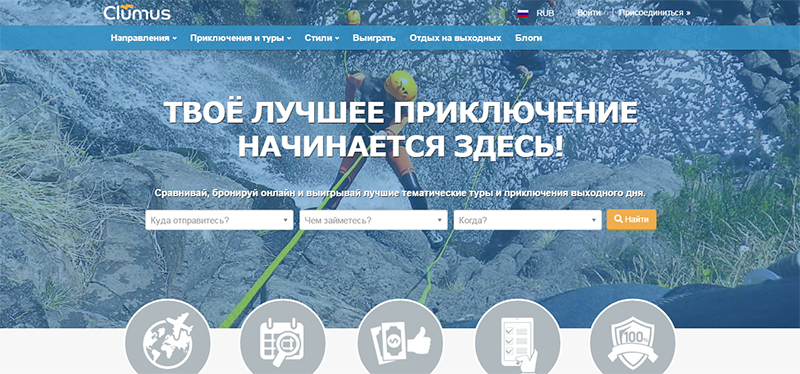Open the Блоги menu item
This screenshot has height=374, width=800.
529,38
